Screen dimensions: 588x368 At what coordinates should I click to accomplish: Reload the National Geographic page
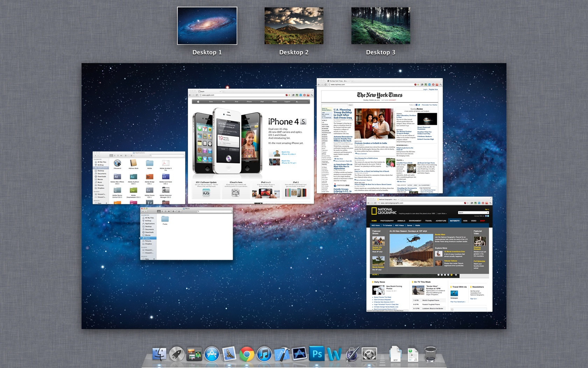[x=376, y=203]
